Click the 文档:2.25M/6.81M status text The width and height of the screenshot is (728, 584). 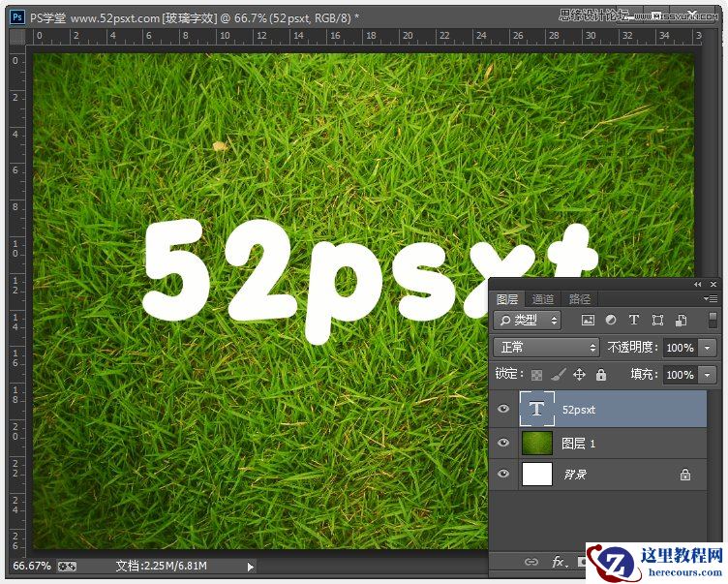161,566
